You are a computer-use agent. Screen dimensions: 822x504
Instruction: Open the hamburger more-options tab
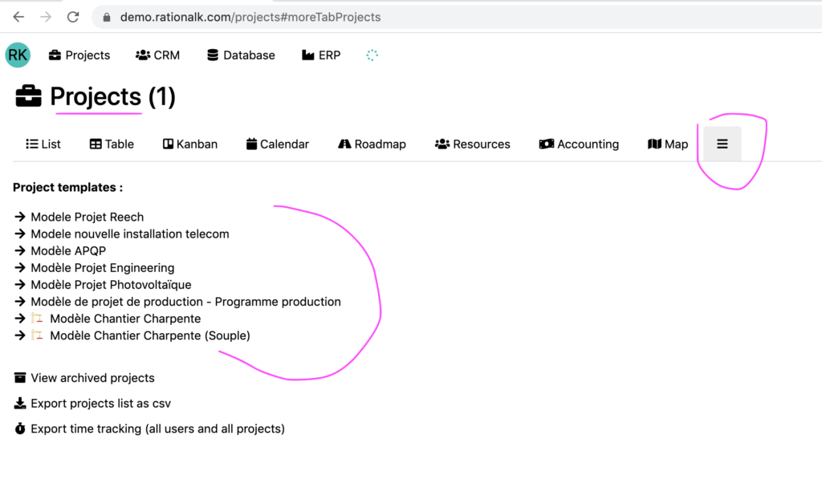(722, 144)
